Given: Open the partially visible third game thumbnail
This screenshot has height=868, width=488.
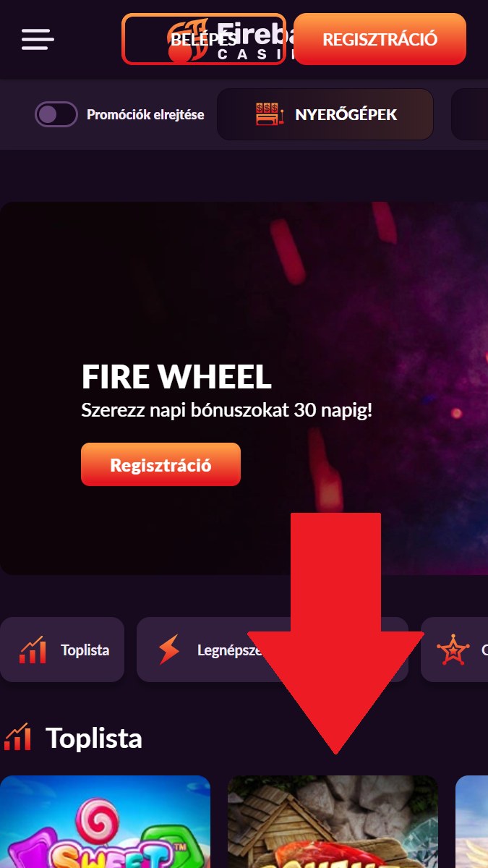Looking at the screenshot, I should [x=471, y=822].
